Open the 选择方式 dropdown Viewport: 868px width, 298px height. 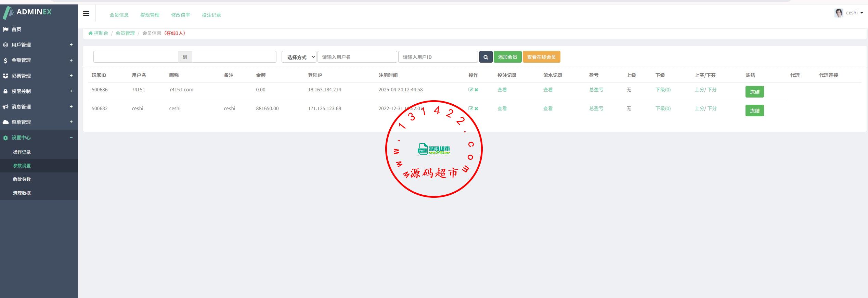pos(299,57)
